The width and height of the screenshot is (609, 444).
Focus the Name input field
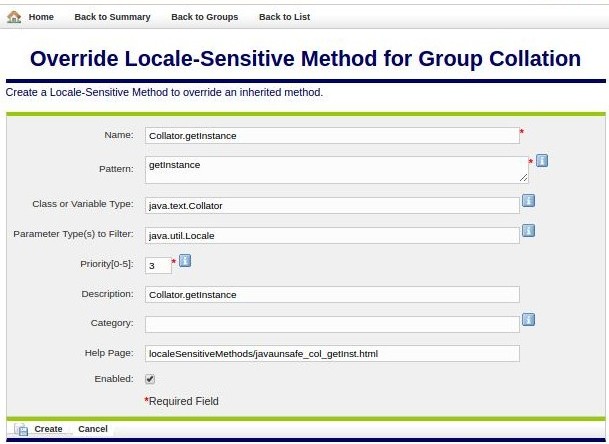pyautogui.click(x=331, y=135)
